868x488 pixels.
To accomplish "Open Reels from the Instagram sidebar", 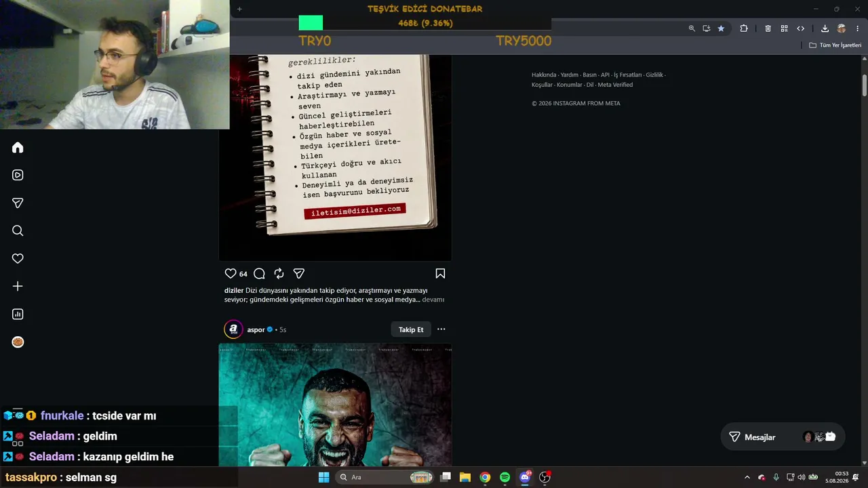I will [x=18, y=175].
